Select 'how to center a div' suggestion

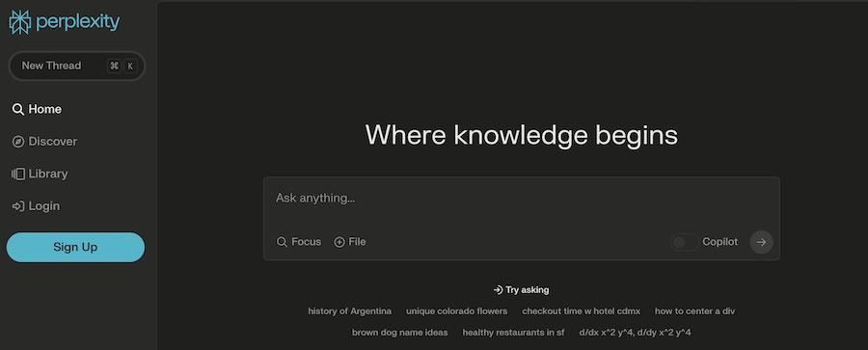pos(694,311)
